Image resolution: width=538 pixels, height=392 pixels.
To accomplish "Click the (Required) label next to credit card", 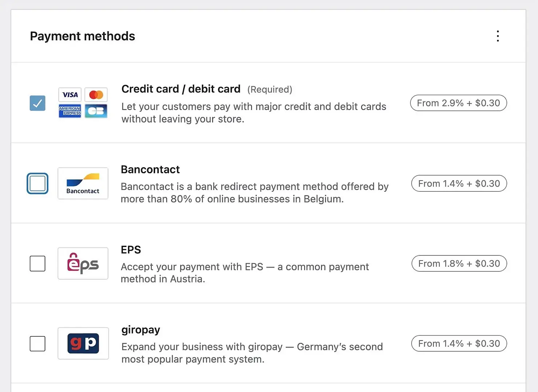I will [x=270, y=89].
